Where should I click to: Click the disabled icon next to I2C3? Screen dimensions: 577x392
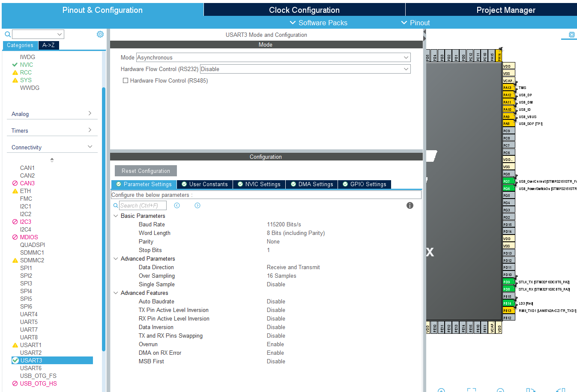tap(15, 222)
